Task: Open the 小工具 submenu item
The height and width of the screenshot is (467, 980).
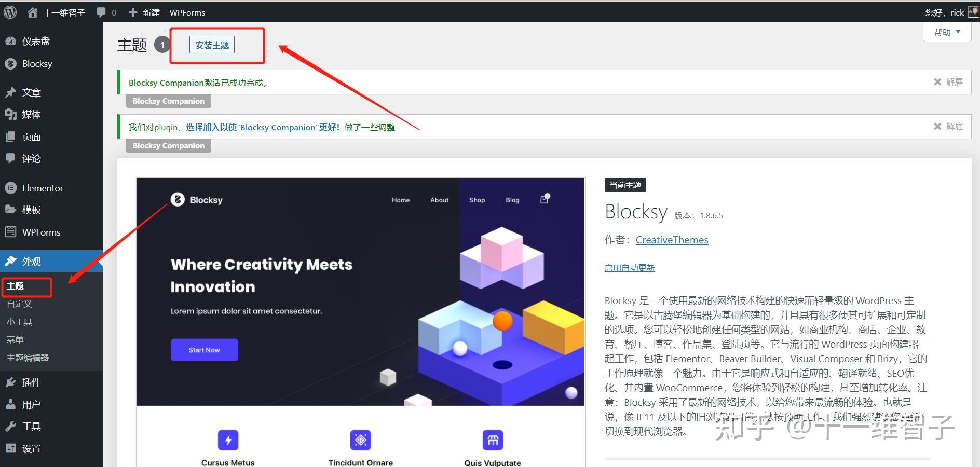Action: coord(19,322)
